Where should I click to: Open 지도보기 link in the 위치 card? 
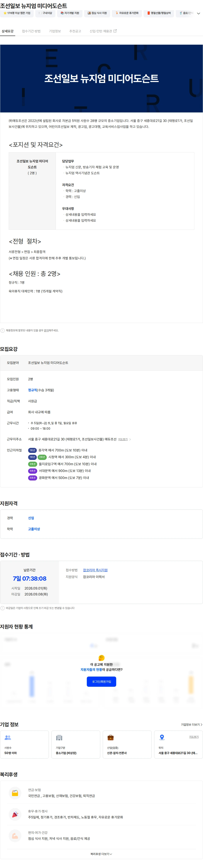click(x=194, y=737)
